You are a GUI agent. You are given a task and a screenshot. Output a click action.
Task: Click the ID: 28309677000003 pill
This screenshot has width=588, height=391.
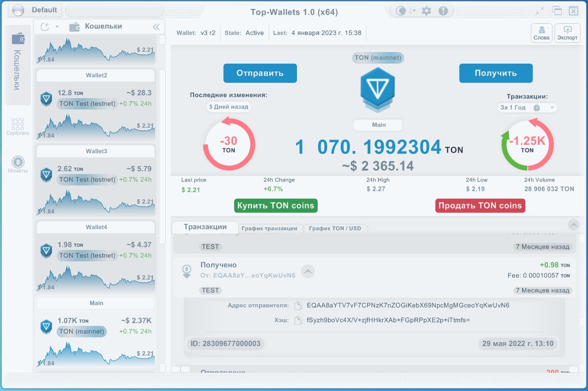[x=225, y=344]
